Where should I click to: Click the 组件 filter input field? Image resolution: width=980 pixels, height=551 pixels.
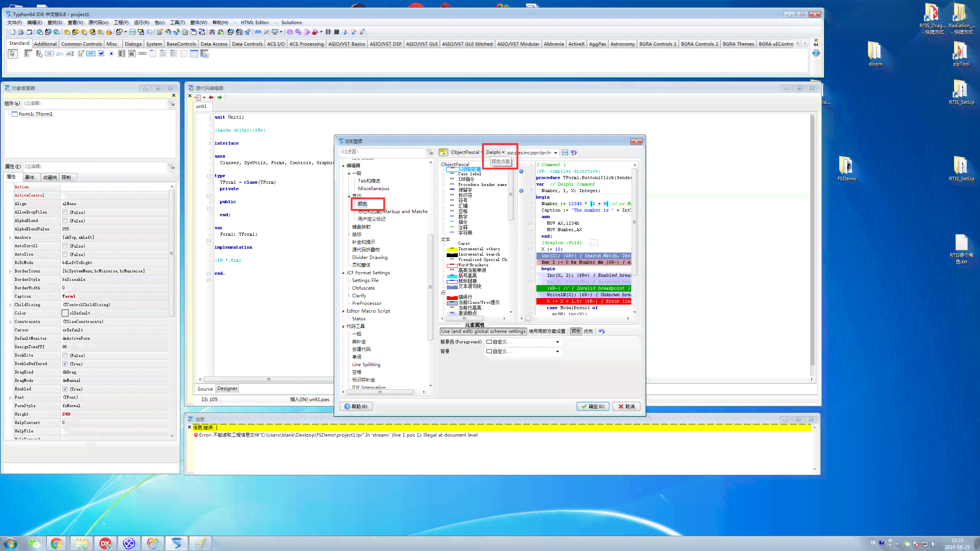click(94, 103)
